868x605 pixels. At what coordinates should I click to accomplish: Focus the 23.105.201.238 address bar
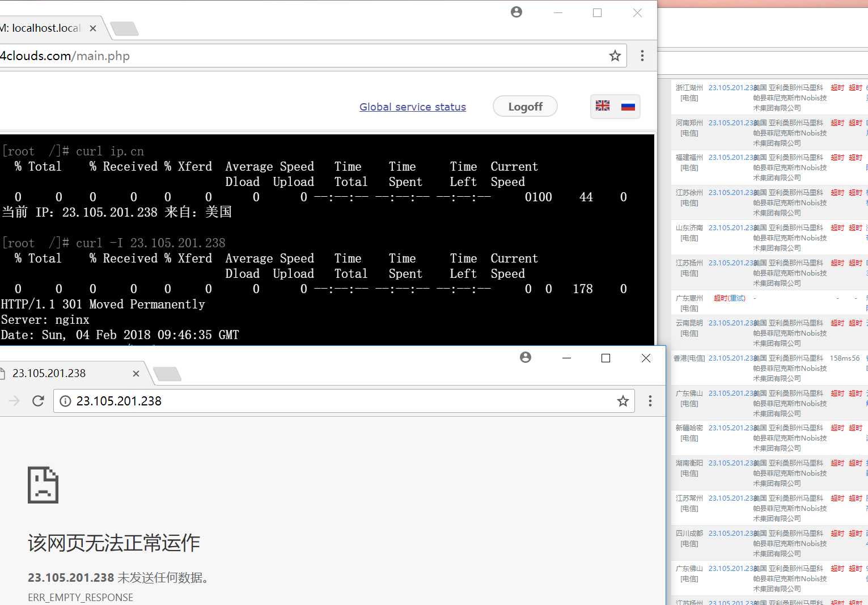344,401
